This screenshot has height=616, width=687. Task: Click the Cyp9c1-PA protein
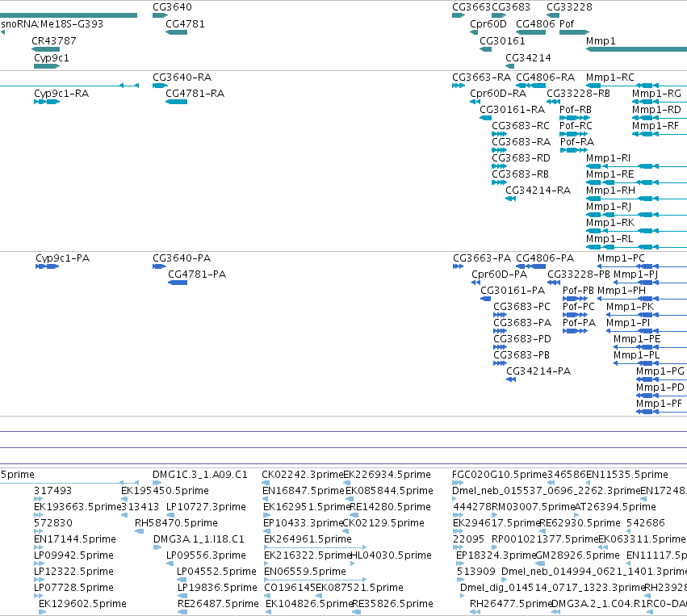[x=47, y=266]
